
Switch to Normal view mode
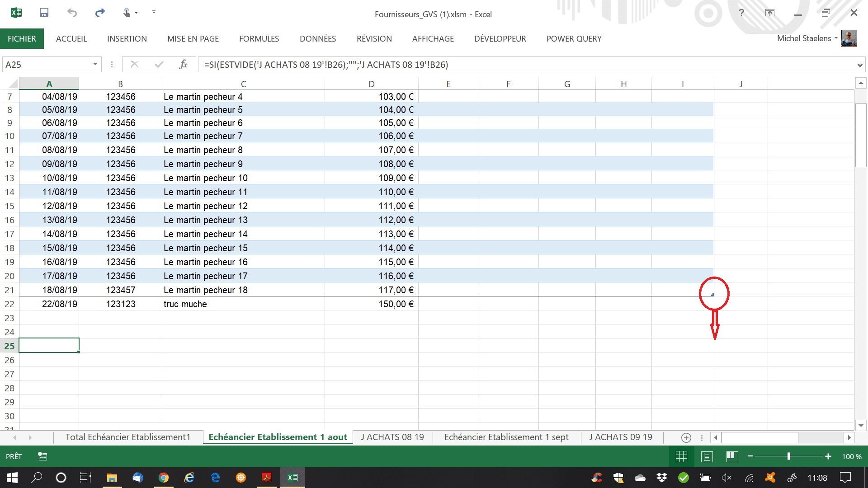coord(681,456)
